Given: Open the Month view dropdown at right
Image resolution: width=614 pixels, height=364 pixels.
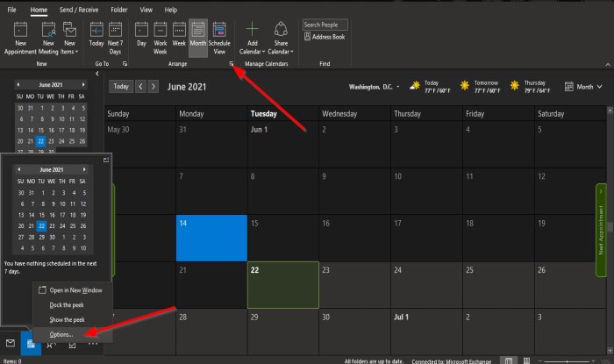Looking at the screenshot, I should click(x=583, y=87).
